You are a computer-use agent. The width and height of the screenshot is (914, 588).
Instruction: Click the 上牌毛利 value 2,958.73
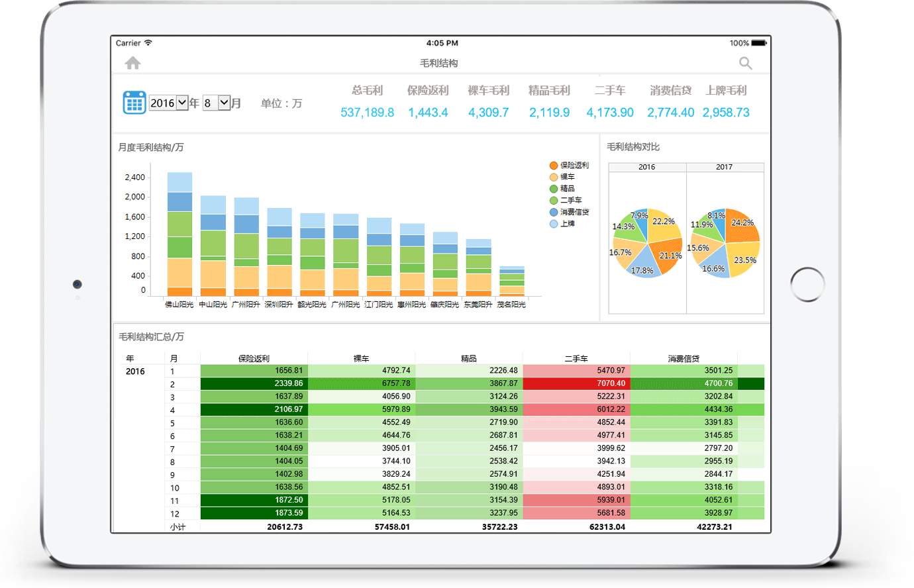click(726, 113)
